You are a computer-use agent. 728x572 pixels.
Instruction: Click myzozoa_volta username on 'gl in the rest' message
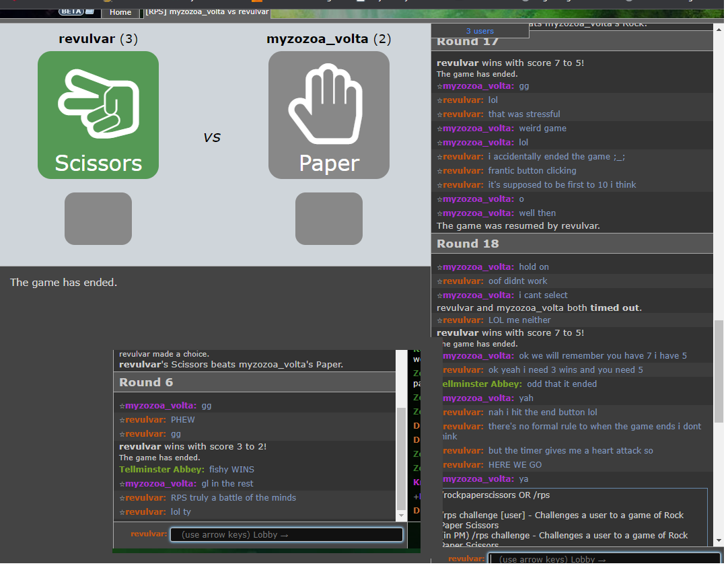click(x=161, y=483)
